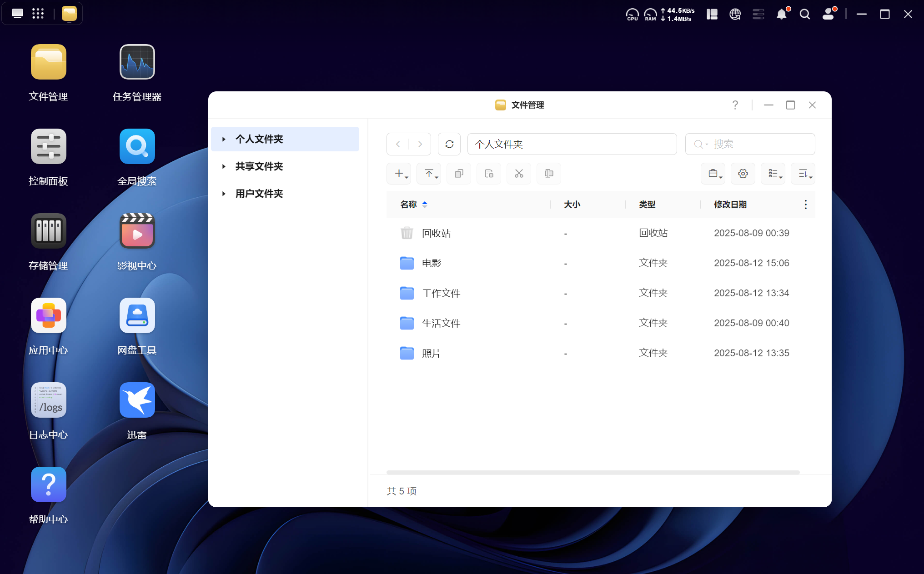The width and height of the screenshot is (924, 574).
Task: Open the 影视中心 desktop icon
Action: tap(137, 231)
